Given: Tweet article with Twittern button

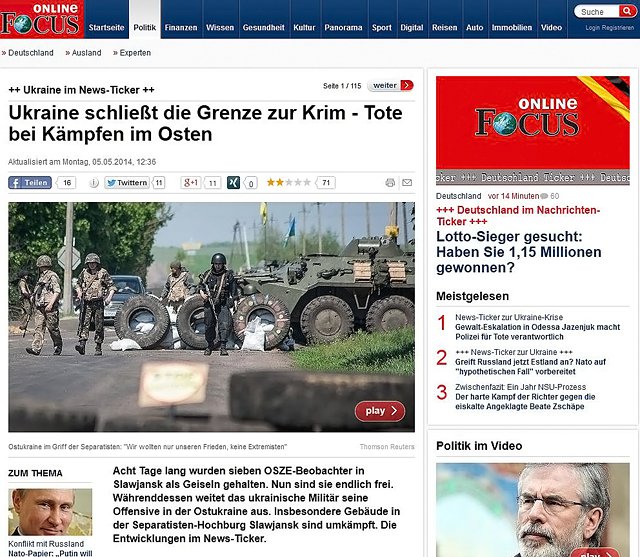Looking at the screenshot, I should (127, 182).
